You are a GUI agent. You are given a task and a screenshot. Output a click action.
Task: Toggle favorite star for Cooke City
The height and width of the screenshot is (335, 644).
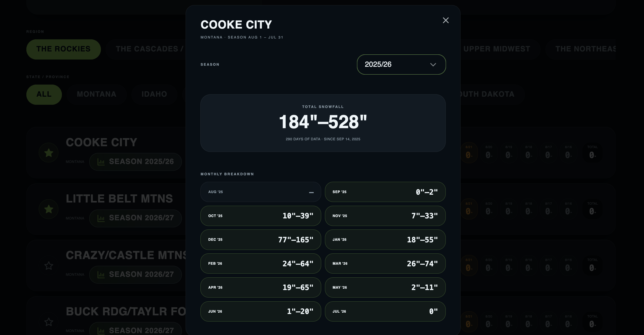pos(49,153)
